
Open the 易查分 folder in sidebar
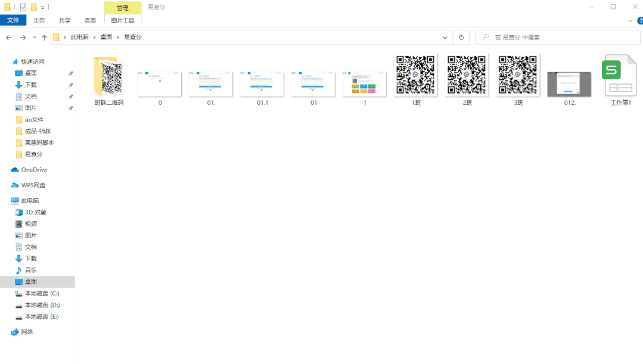tap(33, 154)
